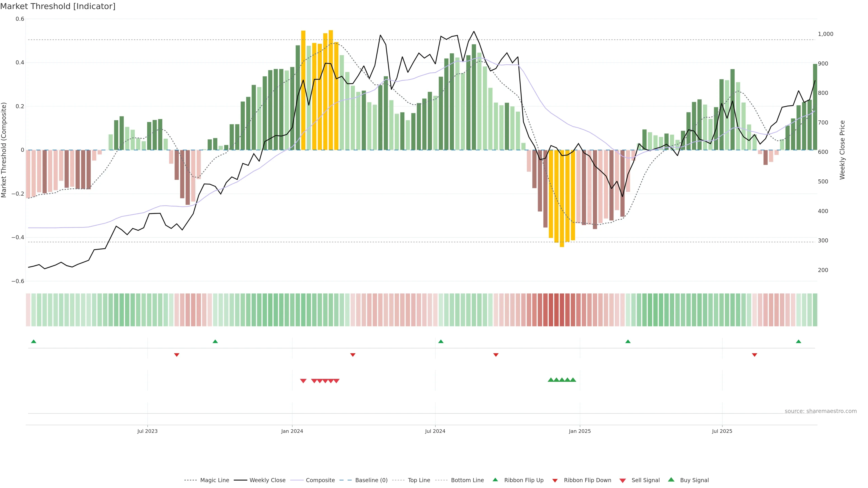This screenshot has height=488, width=868.
Task: Toggle the Bottom Line legend item
Action: click(x=467, y=480)
